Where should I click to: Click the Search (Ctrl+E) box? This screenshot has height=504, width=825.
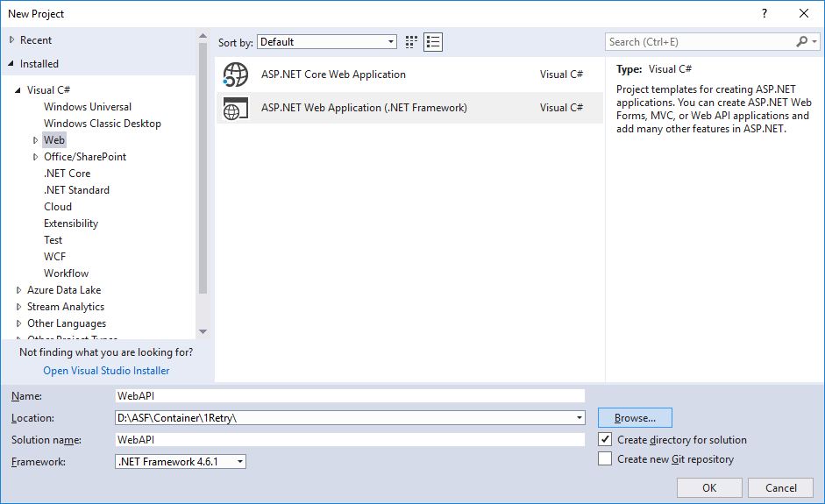tap(701, 41)
